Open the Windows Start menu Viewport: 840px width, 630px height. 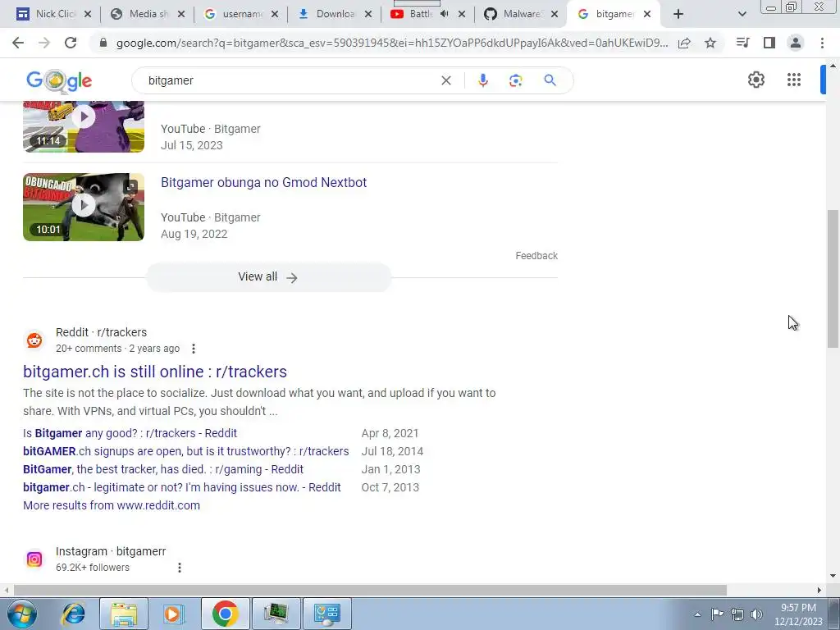pyautogui.click(x=21, y=614)
